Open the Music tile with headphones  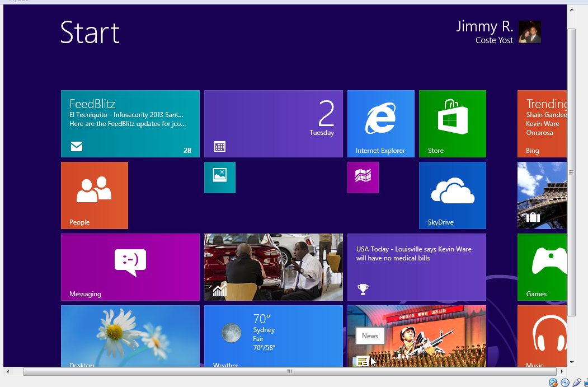542,336
